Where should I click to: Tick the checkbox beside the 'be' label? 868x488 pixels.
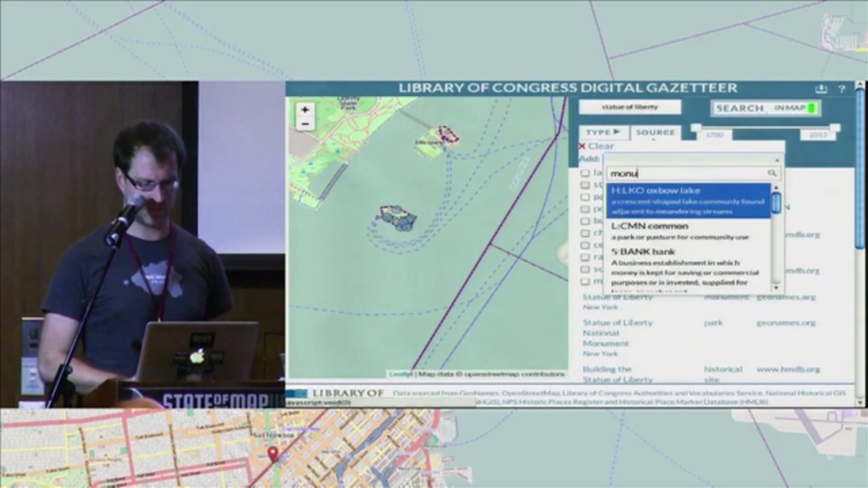[585, 221]
